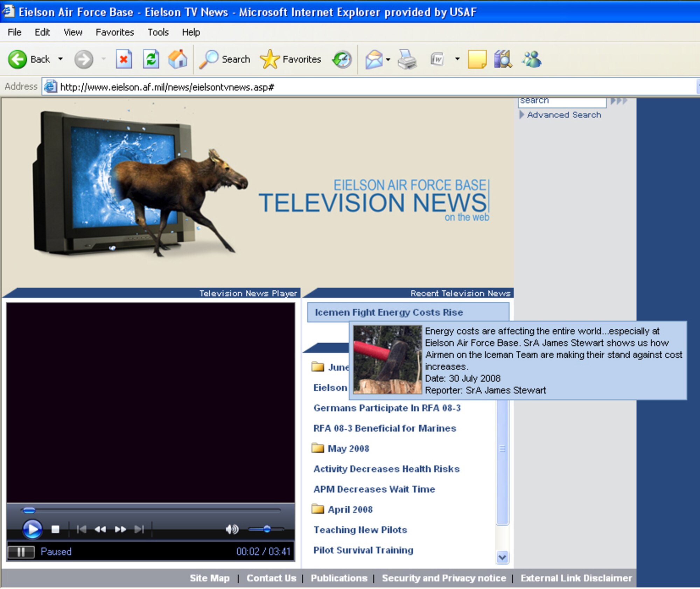Skip to next track in player
The height and width of the screenshot is (589, 700).
pyautogui.click(x=139, y=530)
